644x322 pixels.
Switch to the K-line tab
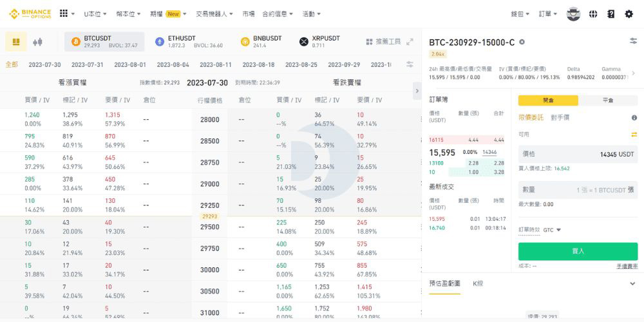coord(478,283)
